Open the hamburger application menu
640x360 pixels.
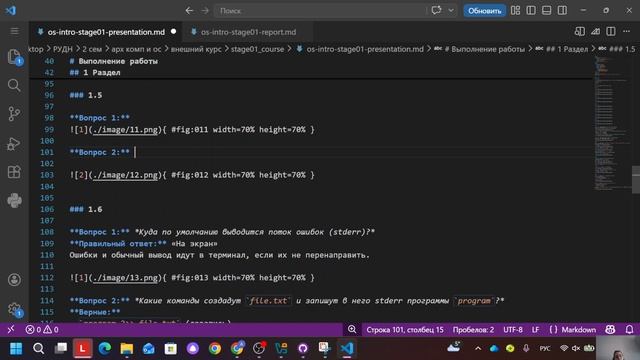[x=14, y=31]
